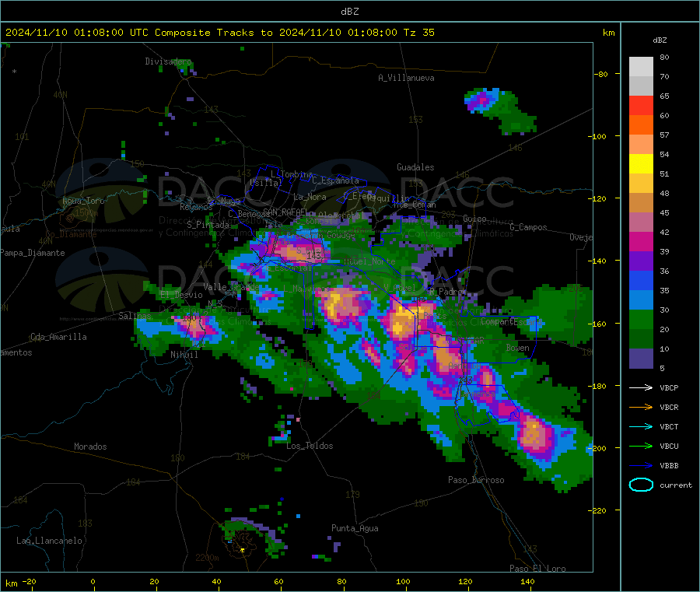Image resolution: width=700 pixels, height=592 pixels.
Task: Click the 'Pampa_Diamante' place label on map
Action: 32,253
